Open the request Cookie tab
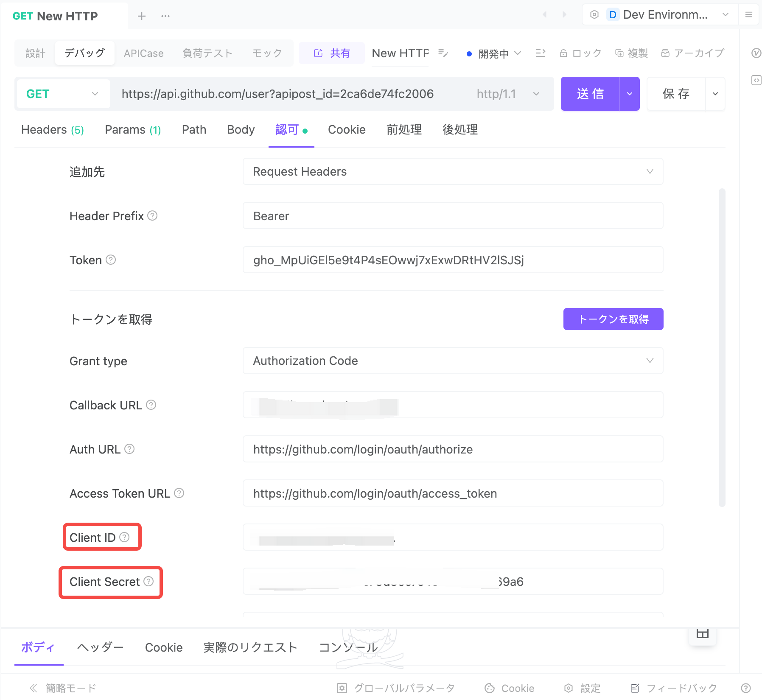762x700 pixels. point(347,129)
